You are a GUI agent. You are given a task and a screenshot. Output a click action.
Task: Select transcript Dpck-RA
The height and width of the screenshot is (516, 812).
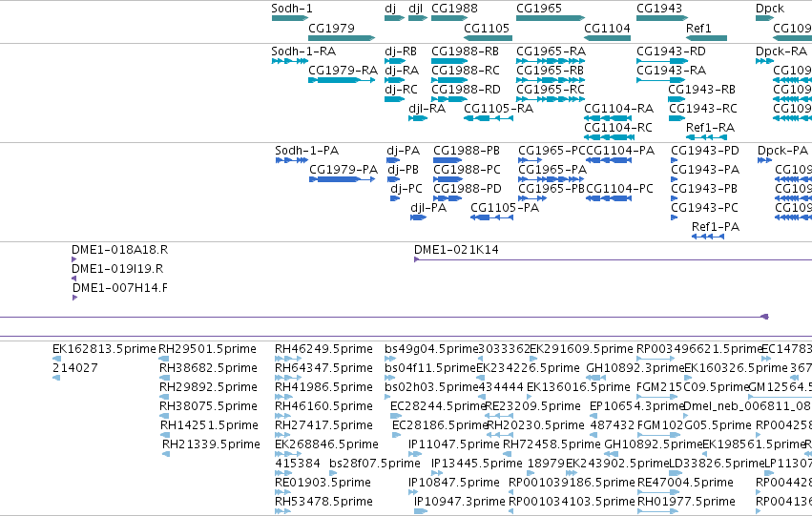765,61
